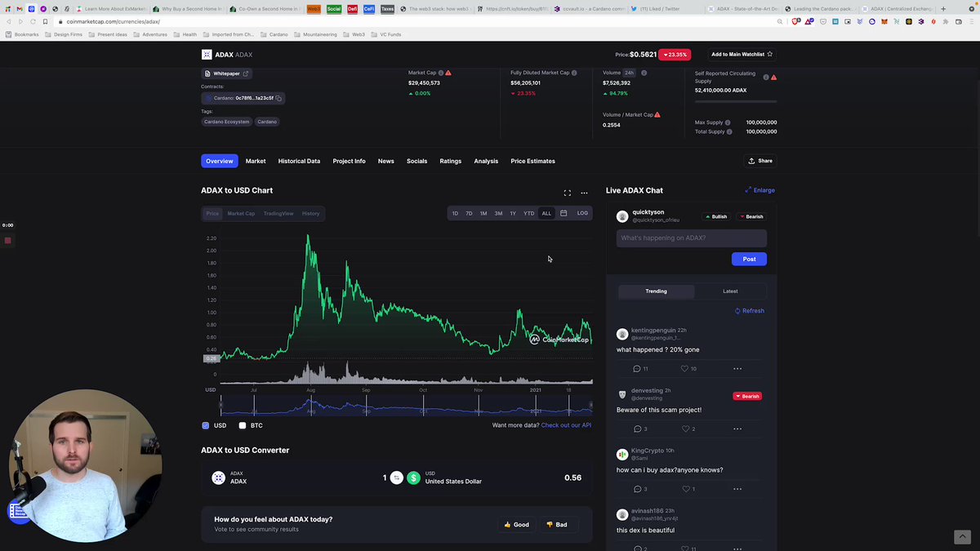Image resolution: width=980 pixels, height=551 pixels.
Task: Click the Volume / Market Cap warning icon
Action: pyautogui.click(x=657, y=114)
